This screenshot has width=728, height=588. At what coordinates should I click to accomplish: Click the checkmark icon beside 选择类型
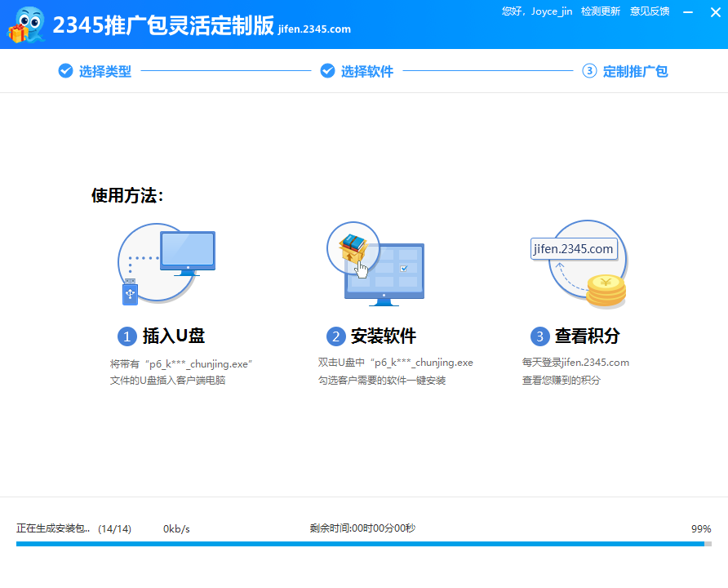coord(66,71)
